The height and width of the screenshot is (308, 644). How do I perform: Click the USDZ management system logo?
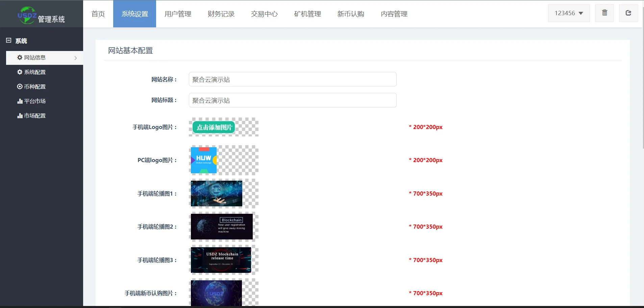coord(41,15)
